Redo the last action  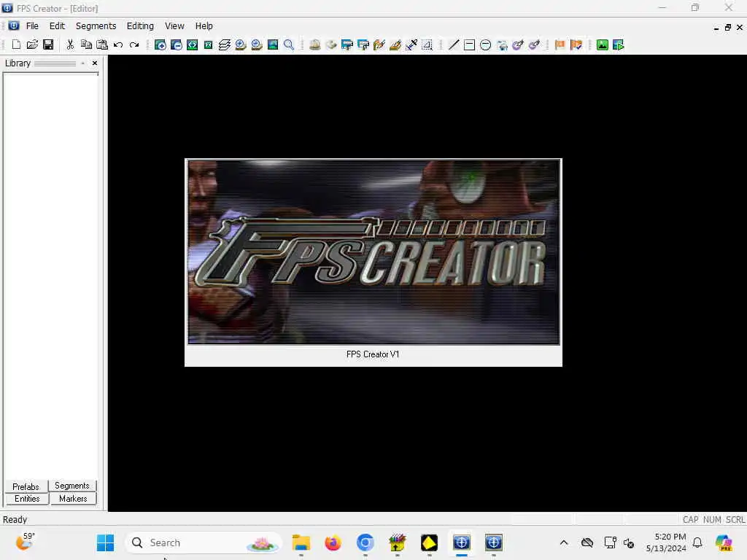134,44
